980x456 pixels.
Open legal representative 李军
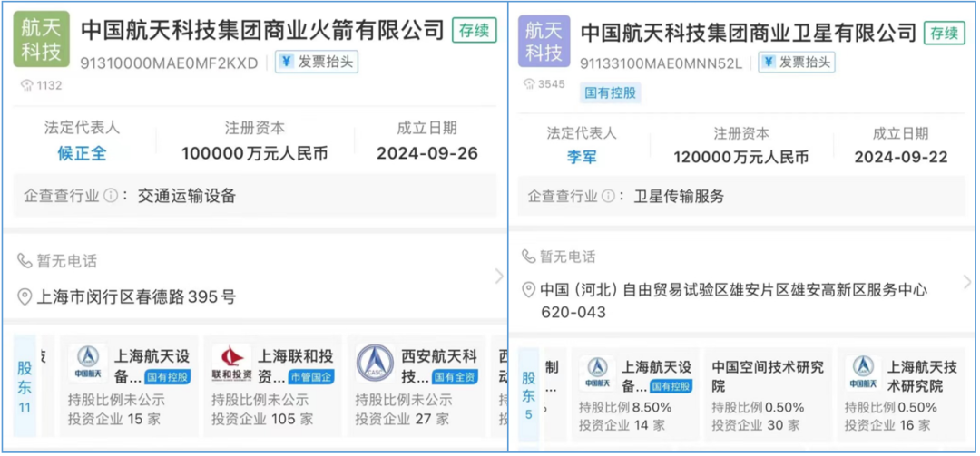pyautogui.click(x=582, y=157)
